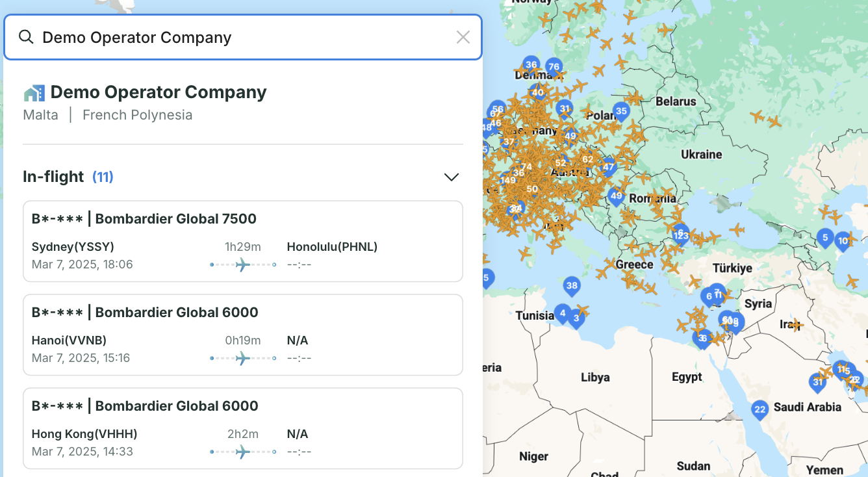The width and height of the screenshot is (868, 477).
Task: Open the Hong Kong Global 6000 flight card
Action: pos(243,428)
